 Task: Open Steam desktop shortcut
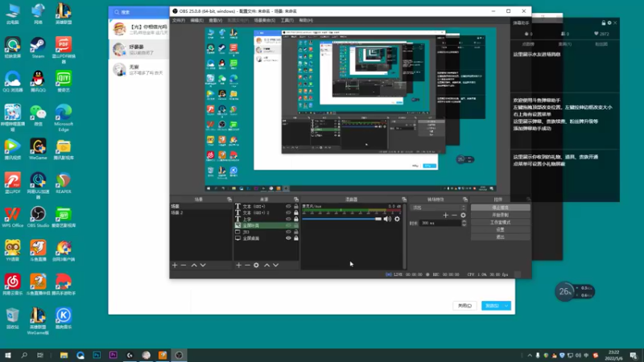click(x=38, y=47)
